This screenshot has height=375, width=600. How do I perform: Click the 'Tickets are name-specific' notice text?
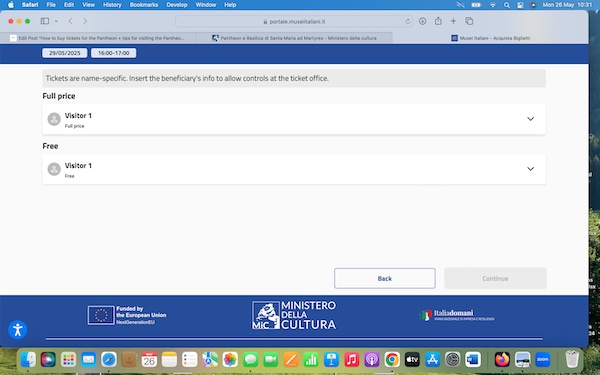coord(187,78)
